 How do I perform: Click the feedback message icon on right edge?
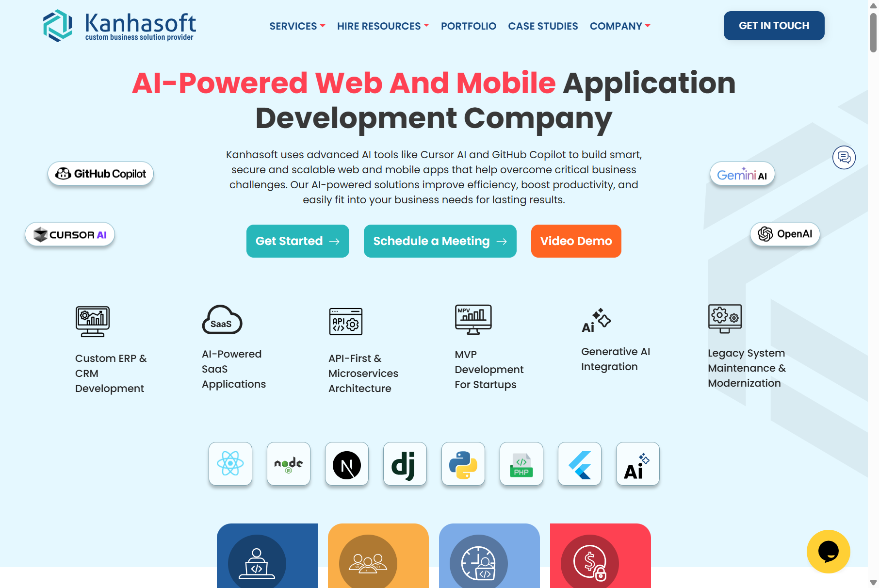844,158
